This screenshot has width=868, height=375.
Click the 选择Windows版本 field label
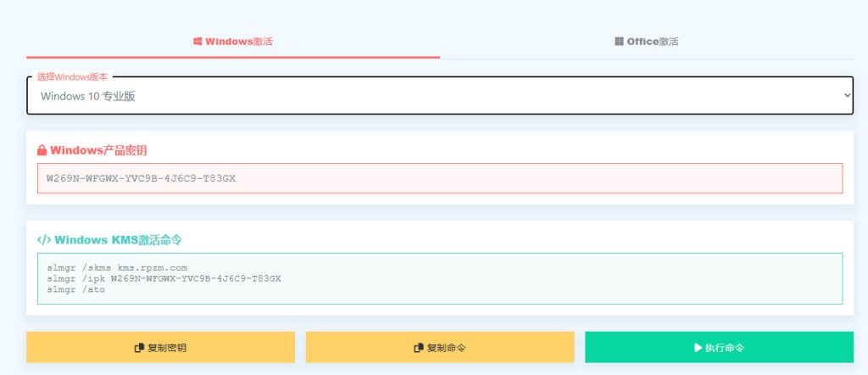coord(72,76)
